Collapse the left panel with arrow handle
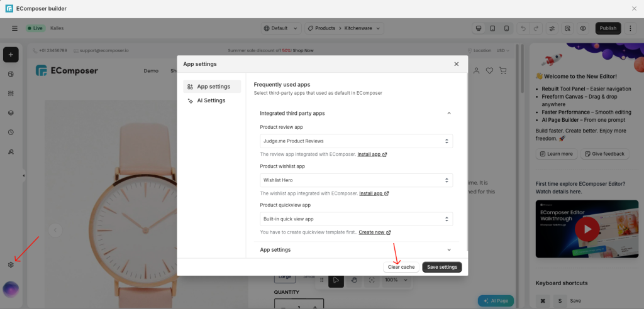Screen dimensions: 644x309 click(x=23, y=176)
